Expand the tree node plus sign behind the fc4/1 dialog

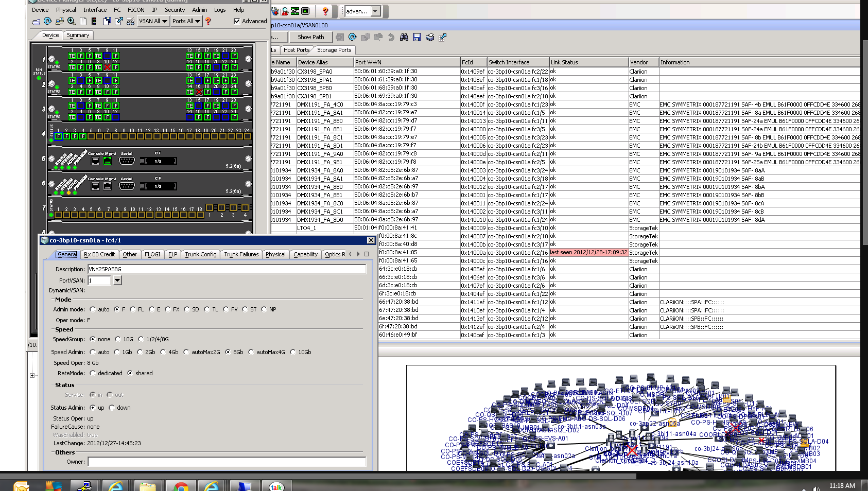point(32,375)
